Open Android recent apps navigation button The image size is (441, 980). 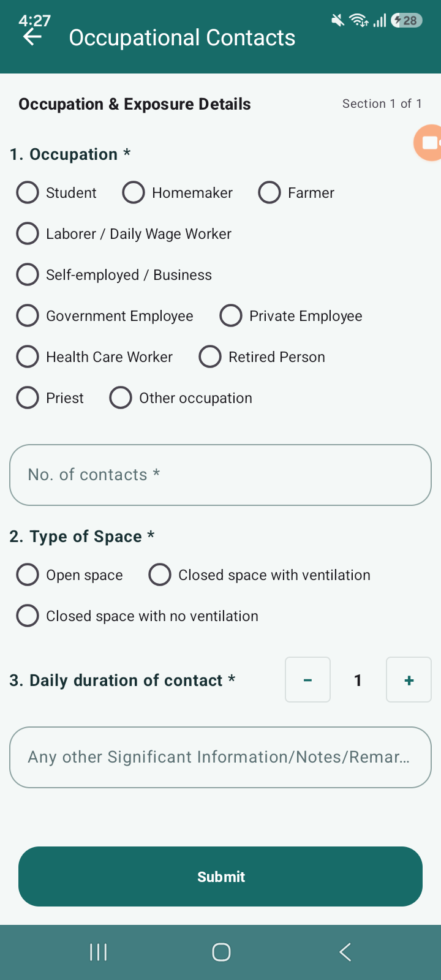98,952
